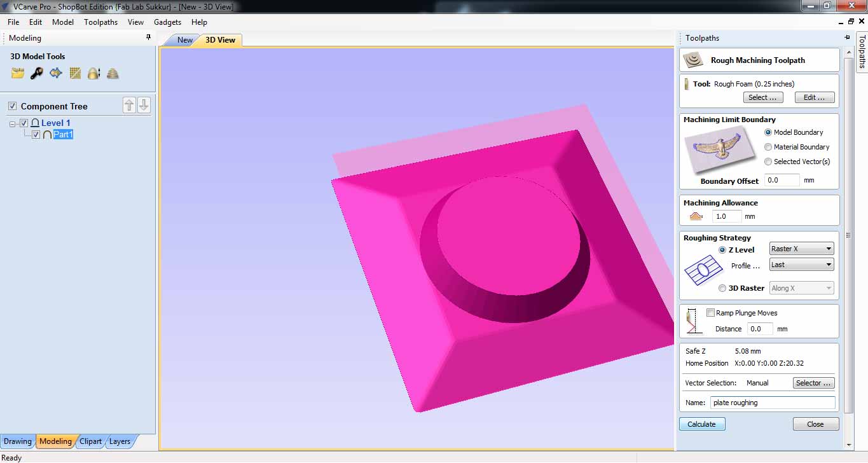Open the Model menu
The image size is (868, 463).
63,22
